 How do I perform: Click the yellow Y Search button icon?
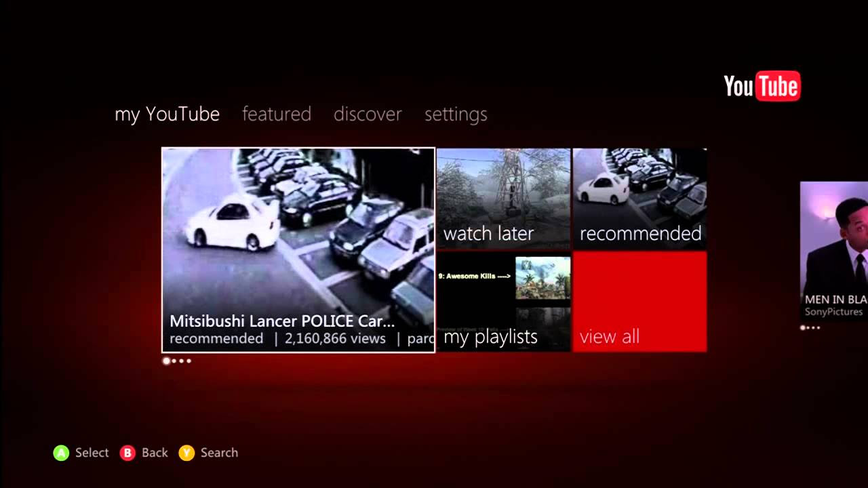(x=186, y=453)
